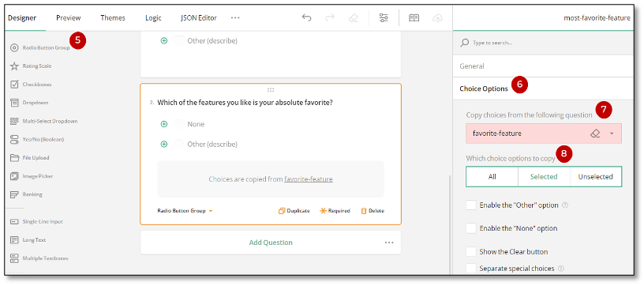644x286 pixels.
Task: Click plus icon beside None choice
Action: 164,124
